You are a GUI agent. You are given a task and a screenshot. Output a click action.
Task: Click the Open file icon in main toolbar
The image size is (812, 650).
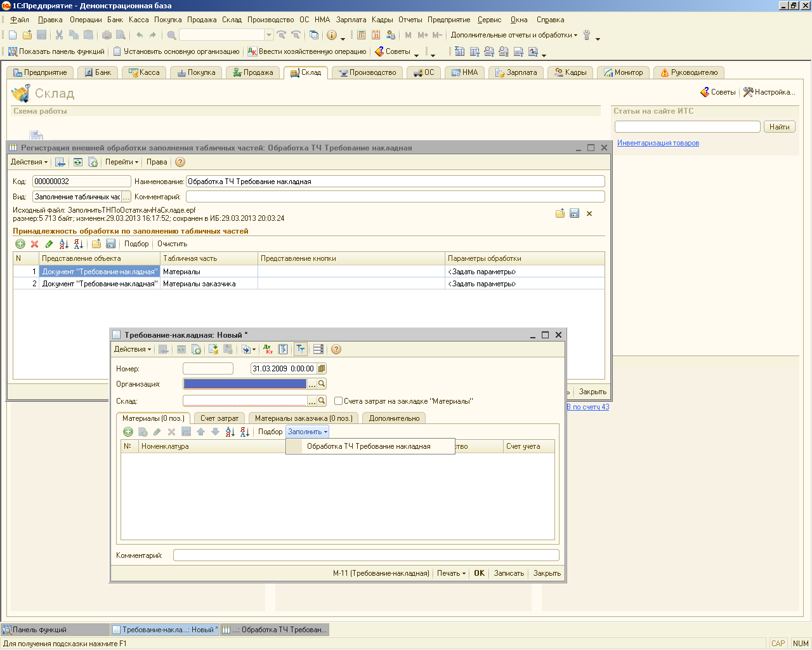(x=27, y=35)
